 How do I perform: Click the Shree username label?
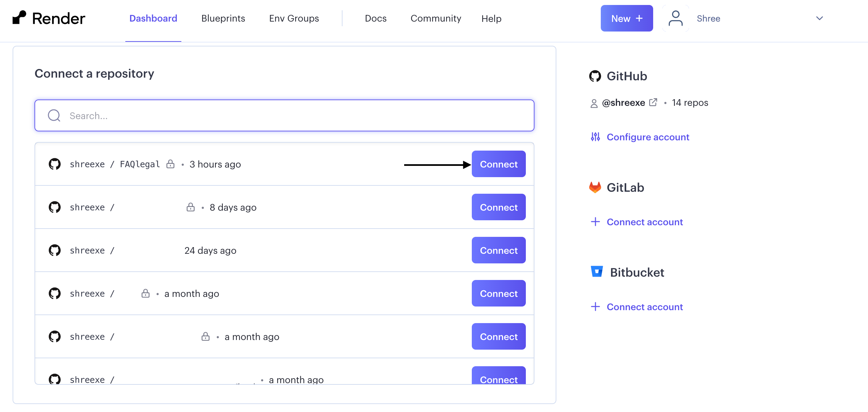coord(708,18)
